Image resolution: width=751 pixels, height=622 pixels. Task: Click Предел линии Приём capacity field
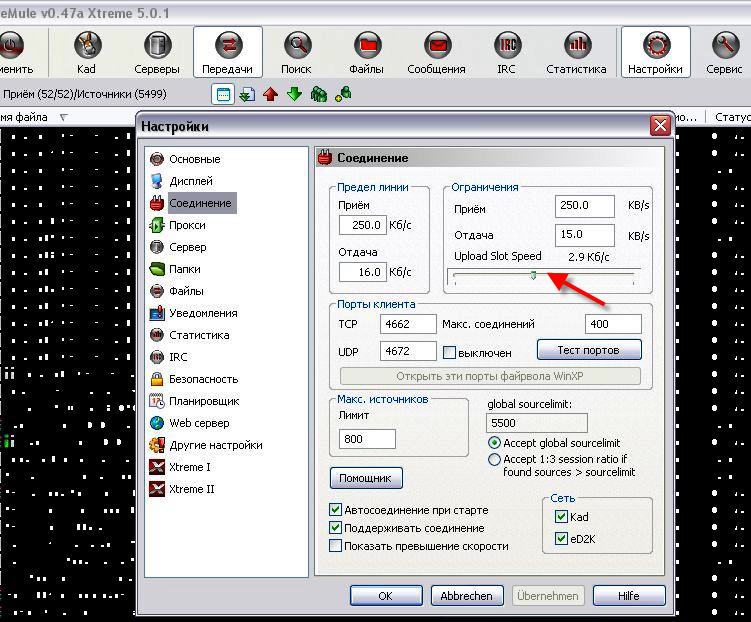pos(363,225)
